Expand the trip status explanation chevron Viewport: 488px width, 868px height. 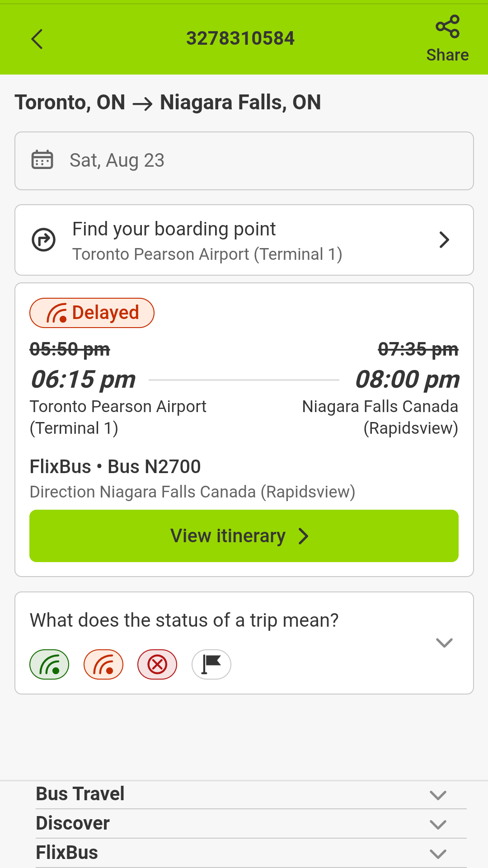coord(444,643)
